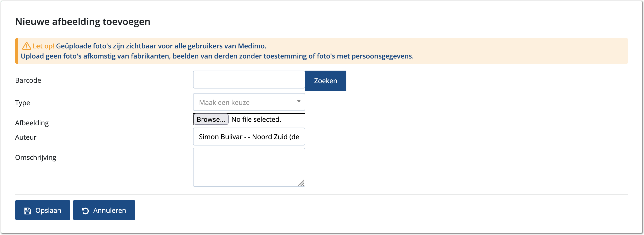Click the orange warning triangle icon
Screen dimensions: 644x235
[26, 46]
